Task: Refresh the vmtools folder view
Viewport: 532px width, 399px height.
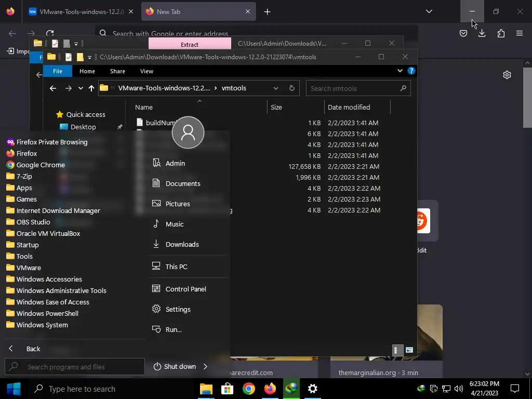Action: 292,88
